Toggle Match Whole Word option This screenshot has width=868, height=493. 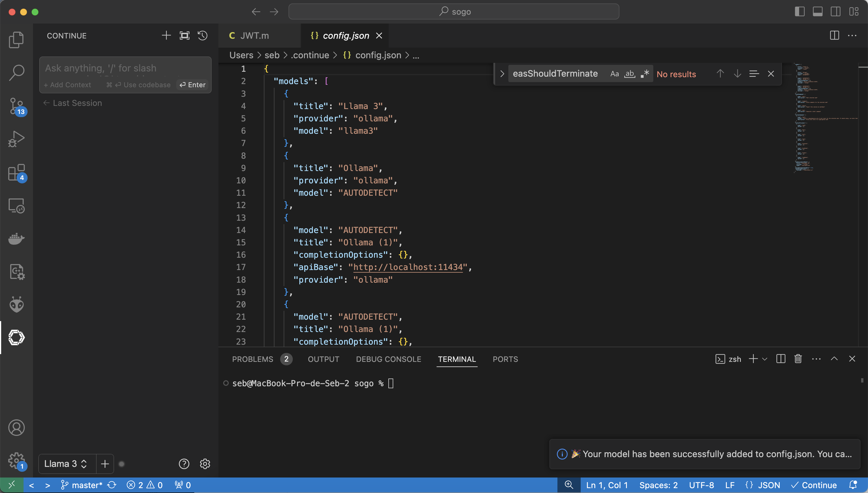point(629,74)
